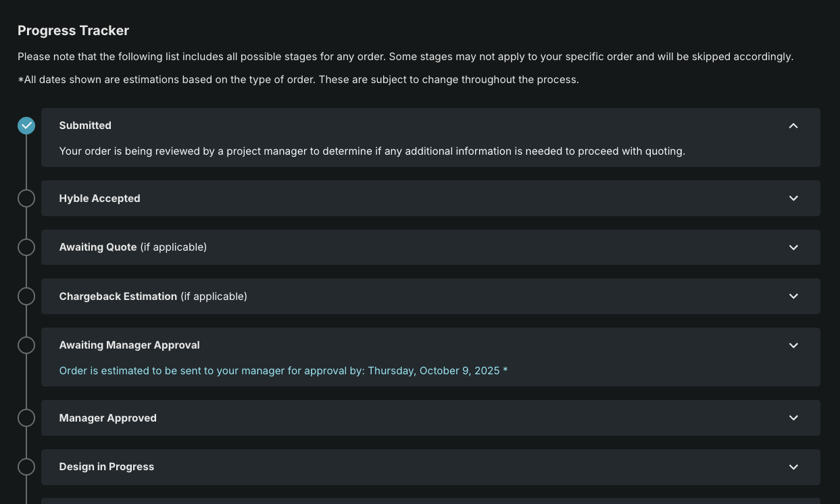Expand the Hyble Accepted chevron

tap(793, 198)
